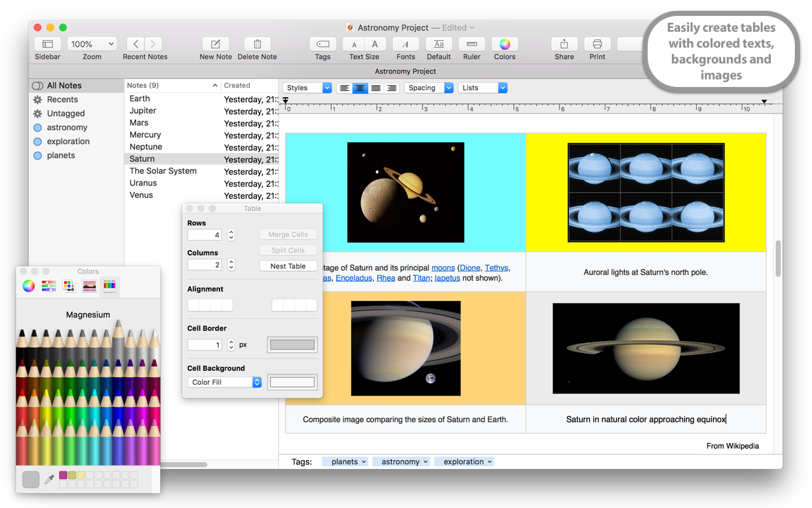Expand the Spacing dropdown
The height and width of the screenshot is (508, 812).
[x=429, y=88]
